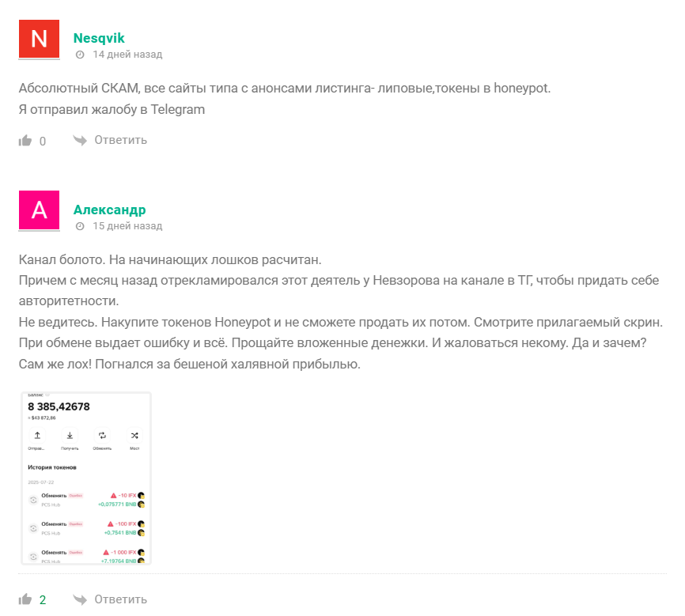
Task: Like Александр's comment with thumbs-up icon
Action: tap(25, 599)
